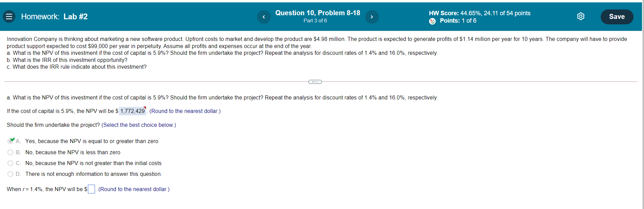Click the left arrow to view previous part
Image resolution: width=644 pixels, height=209 pixels.
(264, 17)
